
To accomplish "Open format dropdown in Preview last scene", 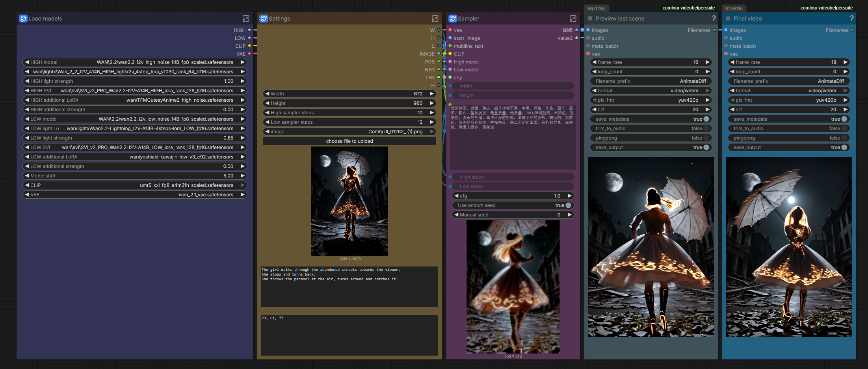I will 651,91.
